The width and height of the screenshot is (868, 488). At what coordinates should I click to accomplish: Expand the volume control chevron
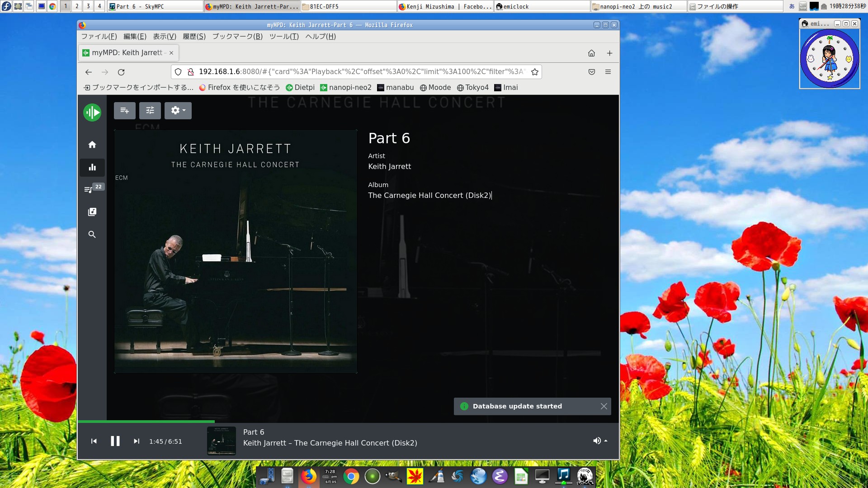pos(606,440)
